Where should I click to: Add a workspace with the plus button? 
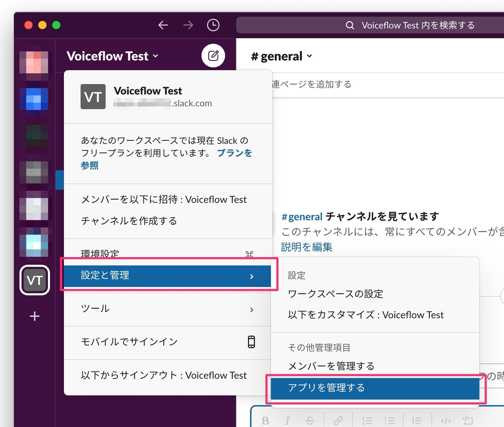(34, 316)
